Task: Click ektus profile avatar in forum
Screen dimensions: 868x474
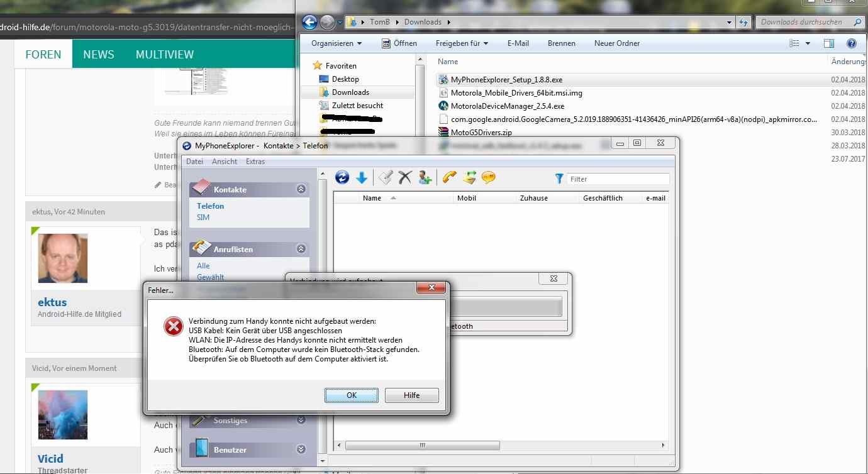Action: click(x=63, y=258)
